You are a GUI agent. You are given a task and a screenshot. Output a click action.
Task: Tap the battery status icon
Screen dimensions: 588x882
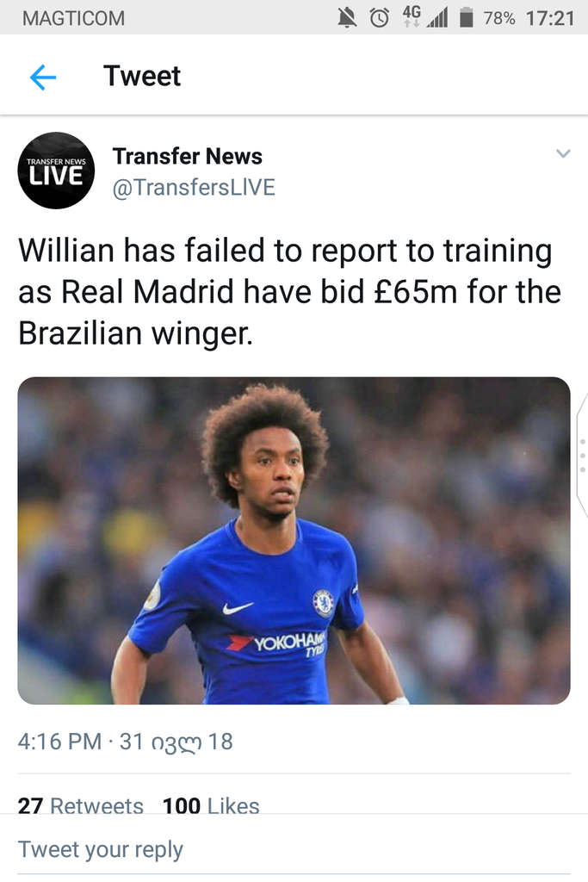(x=466, y=17)
